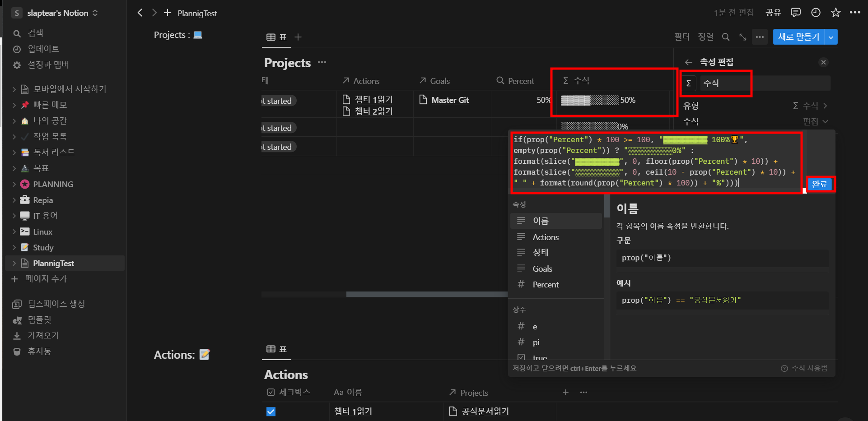The image size is (868, 421).
Task: Add a new view with plus icon
Action: point(298,37)
